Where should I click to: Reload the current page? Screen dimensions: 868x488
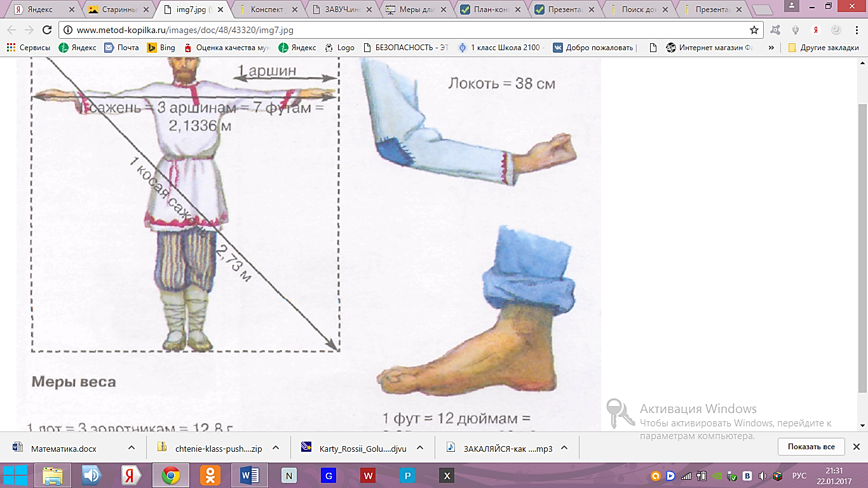[46, 30]
